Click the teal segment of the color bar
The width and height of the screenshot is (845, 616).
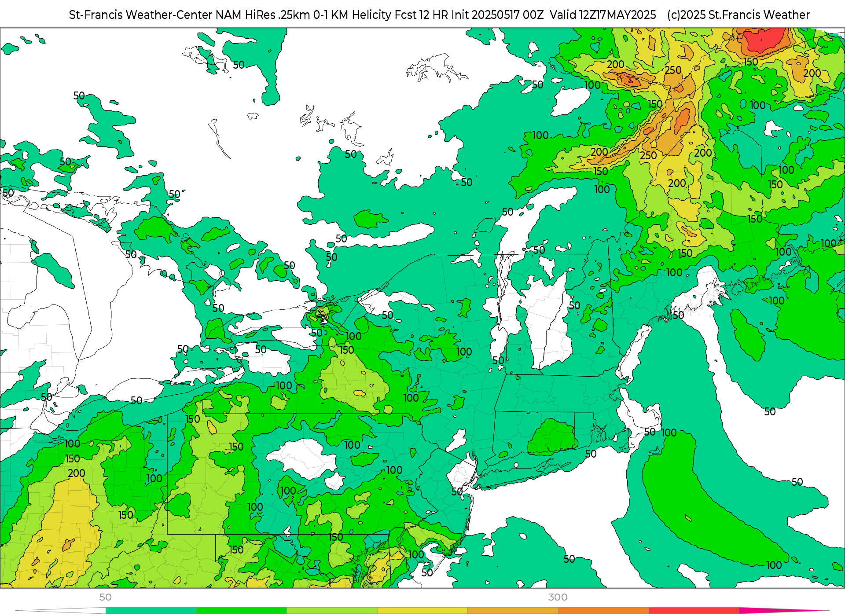(x=151, y=611)
